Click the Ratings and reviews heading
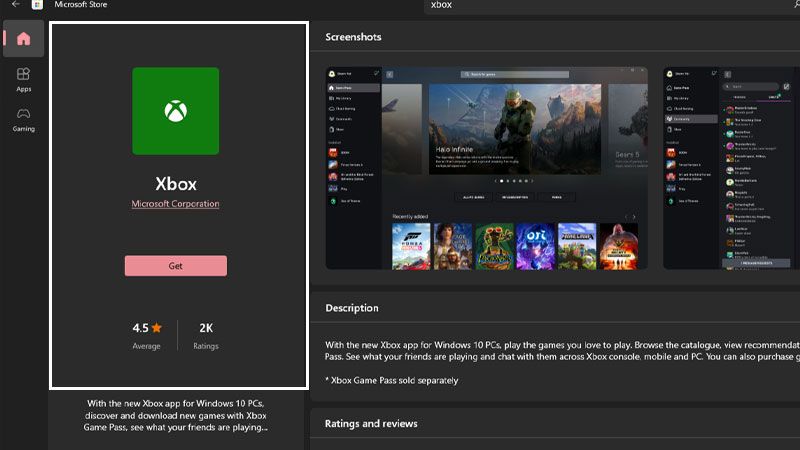Image resolution: width=800 pixels, height=450 pixels. [x=371, y=423]
